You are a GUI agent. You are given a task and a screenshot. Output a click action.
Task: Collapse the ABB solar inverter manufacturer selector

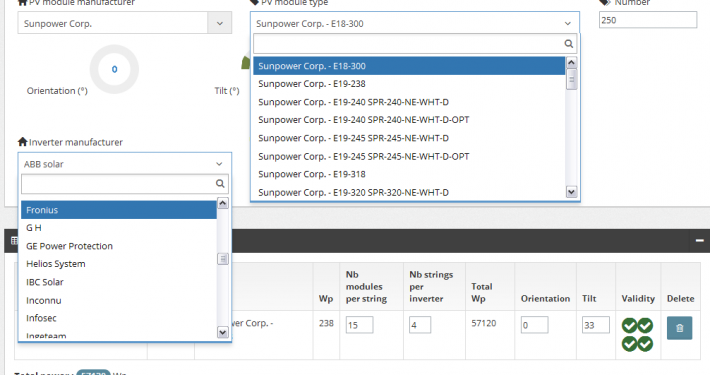pos(125,163)
